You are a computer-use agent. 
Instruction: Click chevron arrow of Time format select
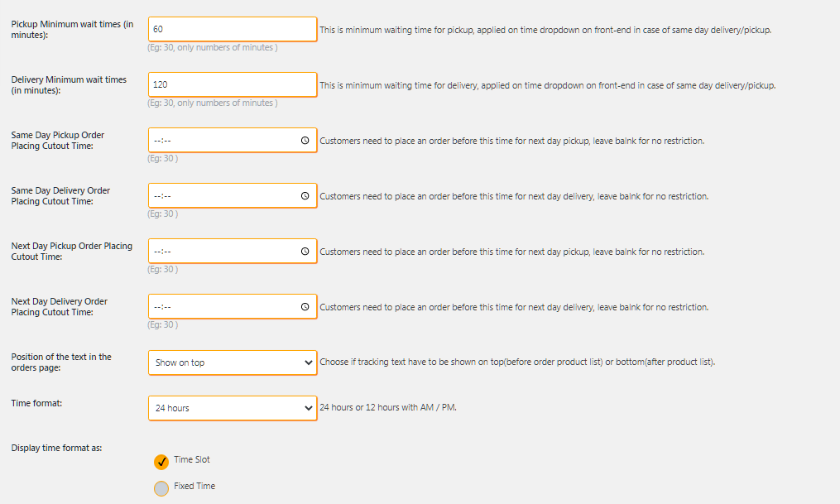[x=308, y=408]
